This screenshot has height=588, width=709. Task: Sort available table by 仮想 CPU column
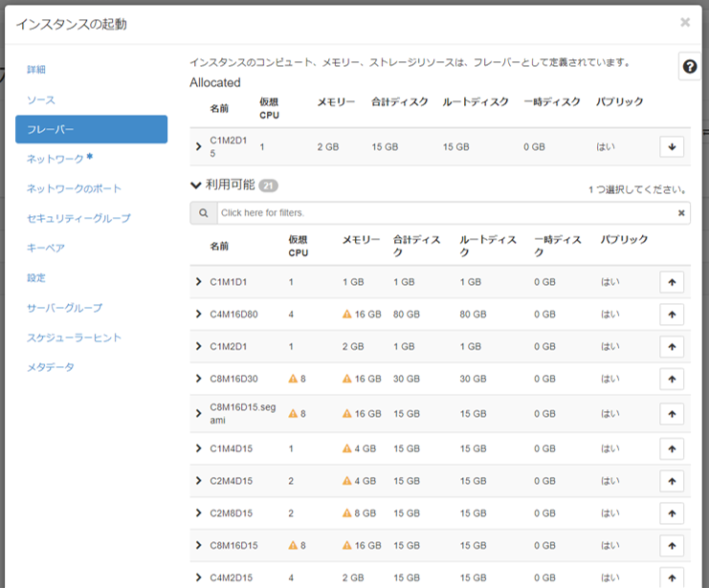[x=299, y=247]
